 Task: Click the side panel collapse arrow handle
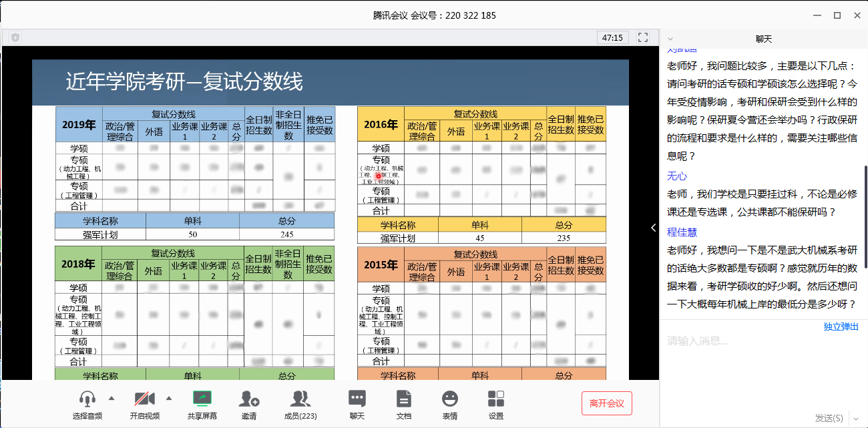(x=654, y=228)
